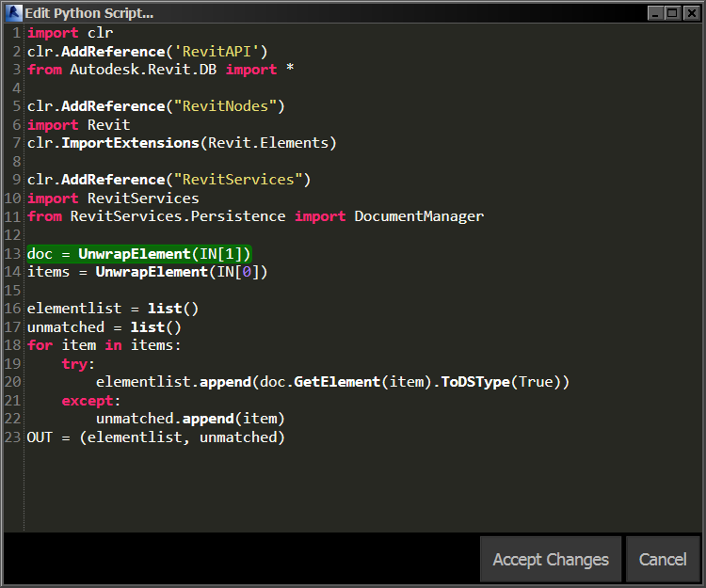The image size is (706, 588).
Task: Click 'GetElement' on line 20
Action: [x=337, y=382]
